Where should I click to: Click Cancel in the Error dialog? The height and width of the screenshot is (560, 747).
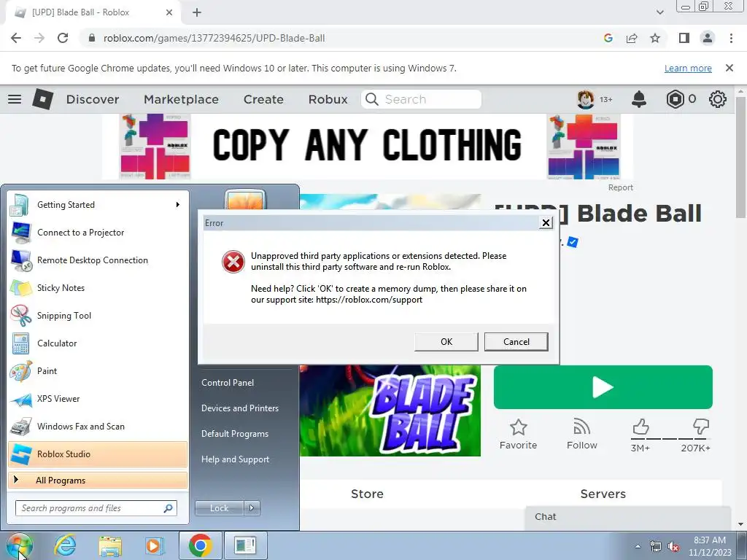click(516, 342)
